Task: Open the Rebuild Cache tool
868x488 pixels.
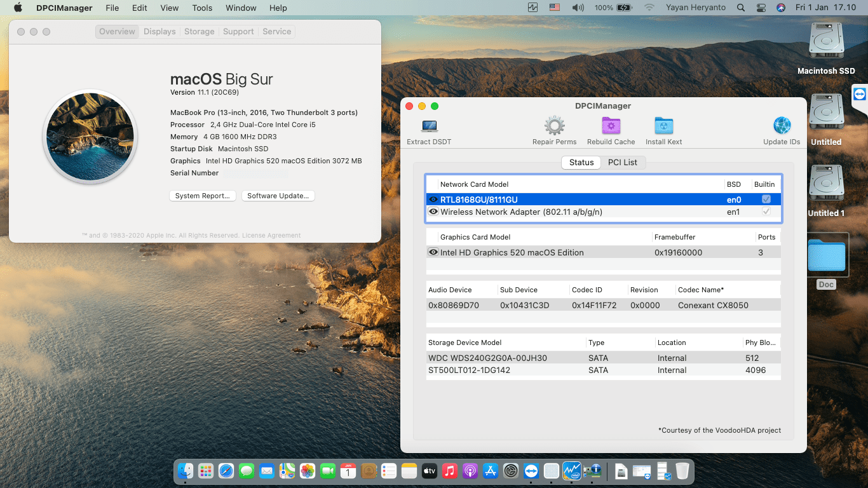Action: click(611, 126)
